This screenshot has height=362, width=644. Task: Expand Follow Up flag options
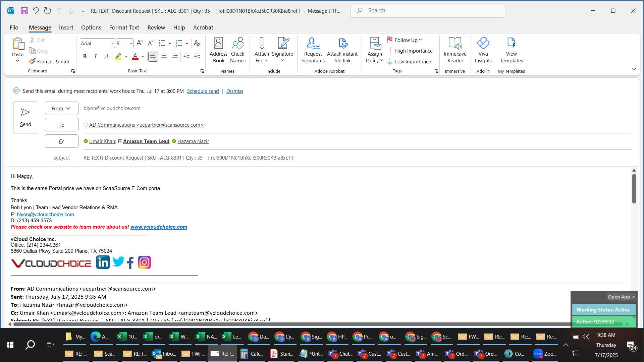pos(405,40)
